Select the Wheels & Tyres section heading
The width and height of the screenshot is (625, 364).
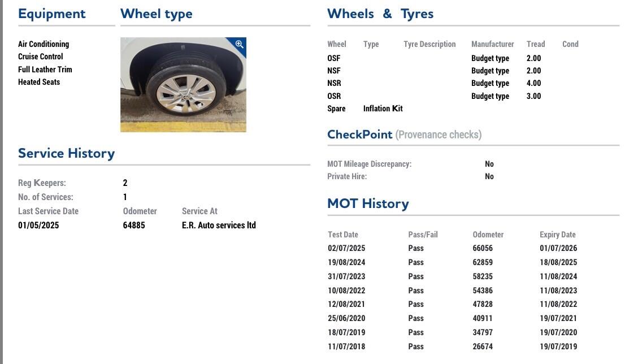pos(380,14)
